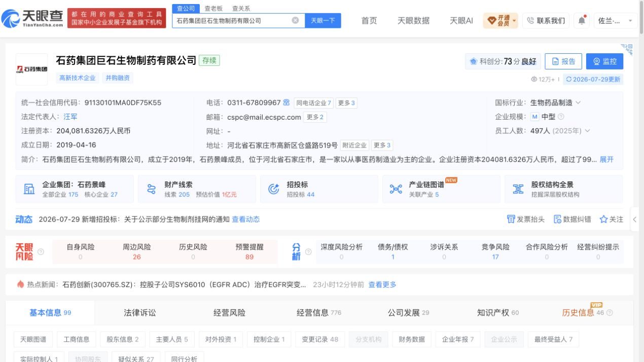
Task: Expand the 开通会员 dropdown
Action: coord(500,20)
